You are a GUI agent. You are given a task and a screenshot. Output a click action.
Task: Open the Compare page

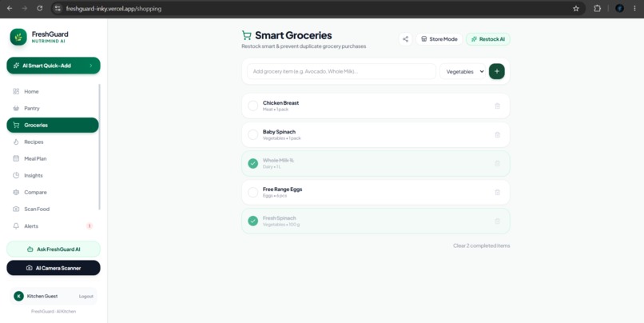(53, 193)
